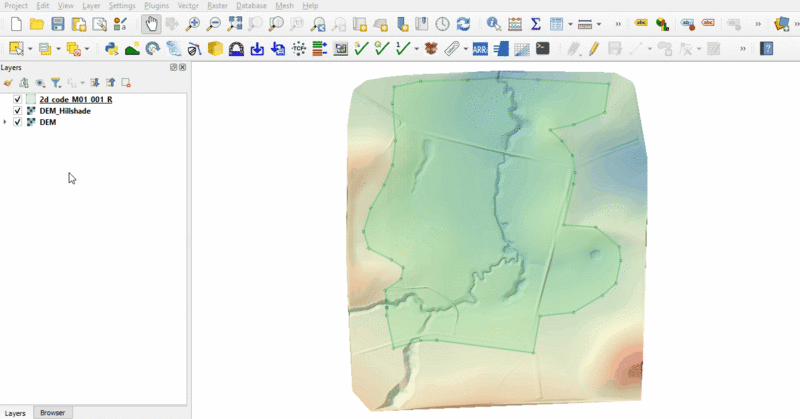Click the Zoom In magnifier tool
Screen dimensions: 800x419
192,24
